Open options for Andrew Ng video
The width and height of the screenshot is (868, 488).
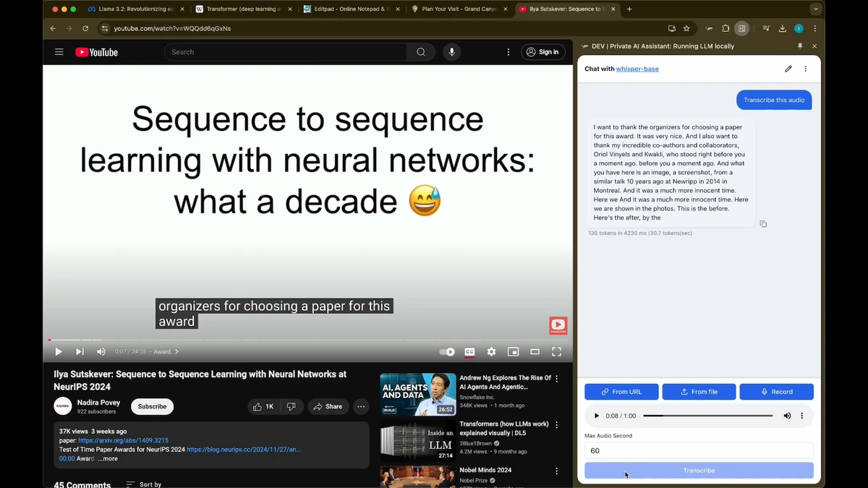(556, 379)
